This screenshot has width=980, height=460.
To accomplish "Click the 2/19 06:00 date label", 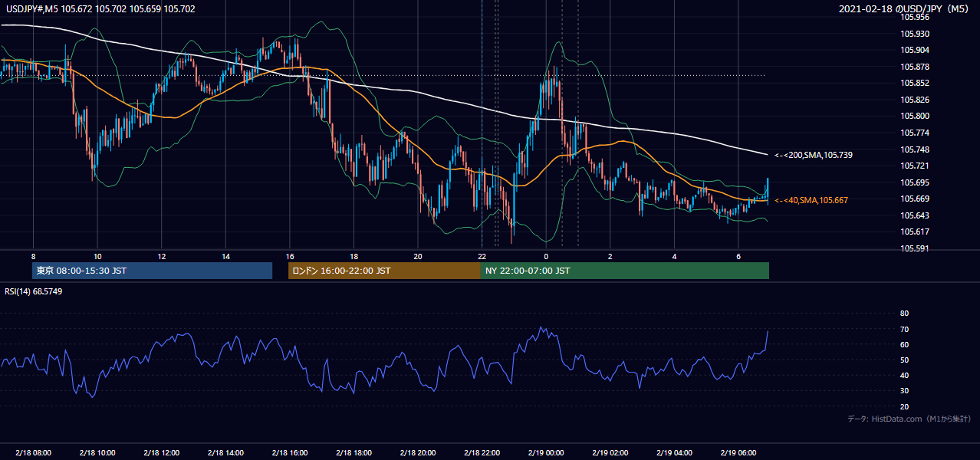I will 738,453.
